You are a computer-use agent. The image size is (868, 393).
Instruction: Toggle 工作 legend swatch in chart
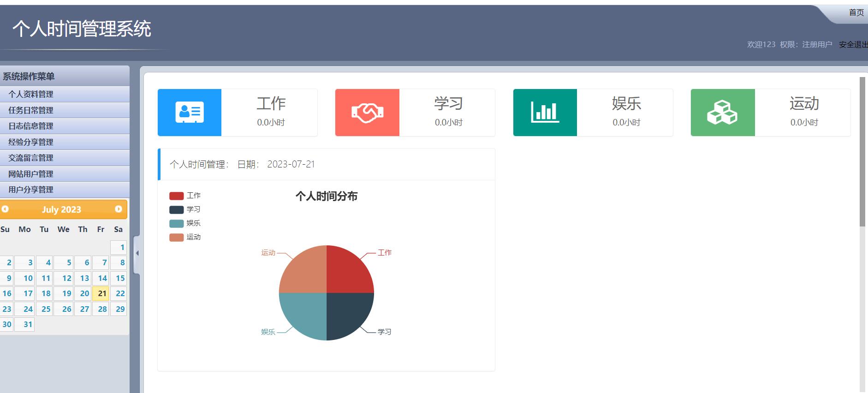176,196
